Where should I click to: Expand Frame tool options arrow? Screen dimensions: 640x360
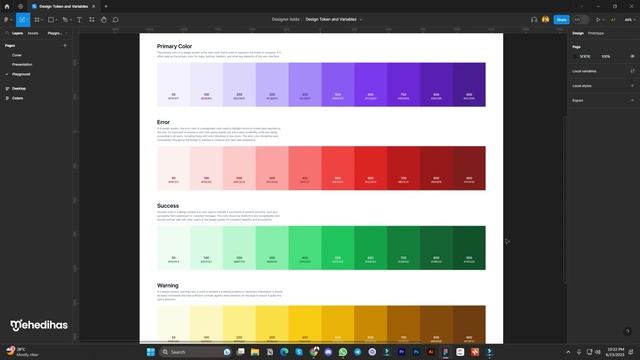click(42, 20)
